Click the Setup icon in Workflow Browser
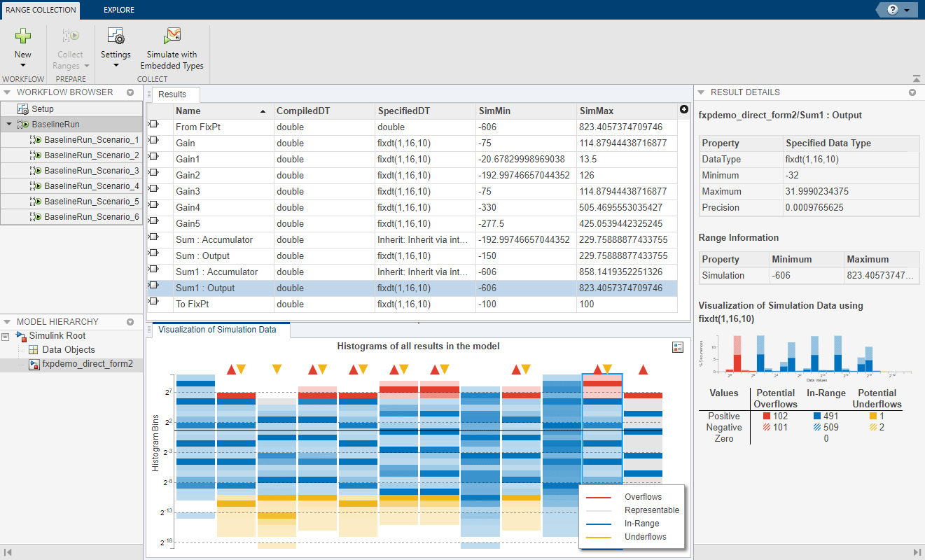 pyautogui.click(x=23, y=109)
